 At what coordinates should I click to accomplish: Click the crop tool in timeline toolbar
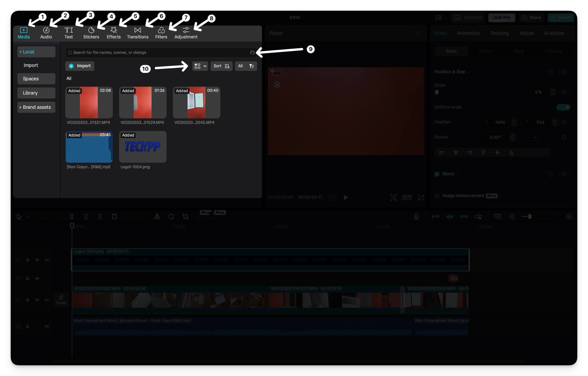(x=185, y=217)
